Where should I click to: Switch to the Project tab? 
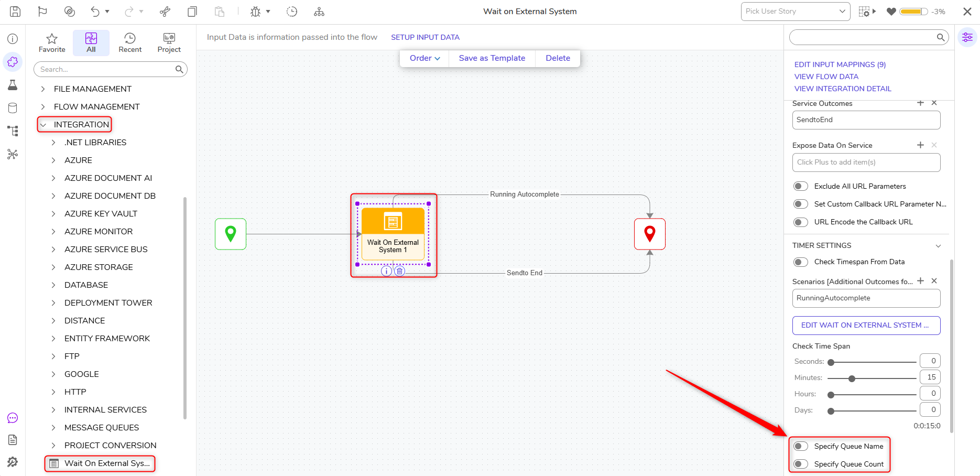[x=169, y=43]
